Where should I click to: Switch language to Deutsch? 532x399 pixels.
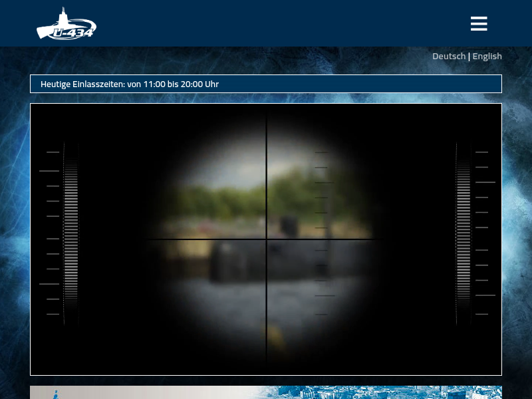449,57
